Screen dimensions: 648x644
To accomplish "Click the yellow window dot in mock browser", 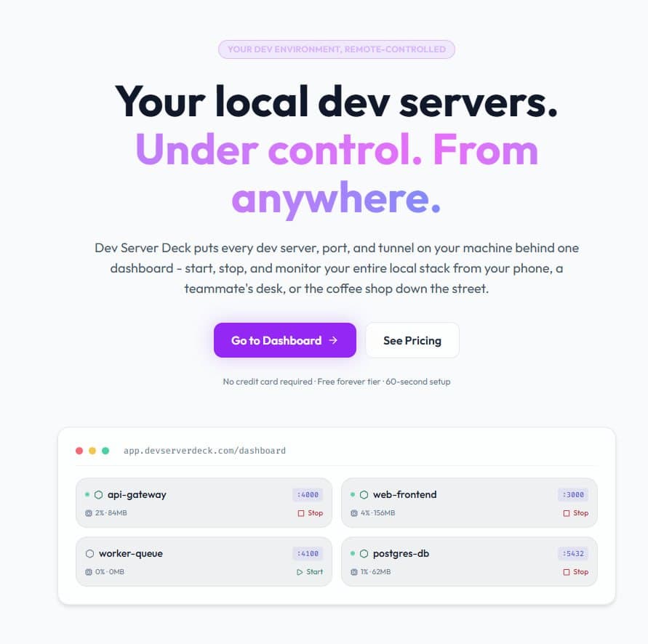I will (92, 451).
